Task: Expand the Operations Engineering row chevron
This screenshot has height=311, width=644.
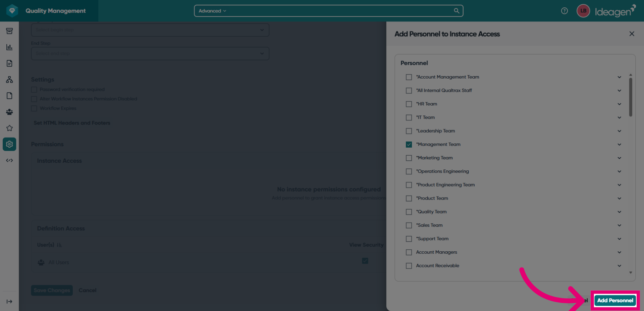Action: [620, 171]
